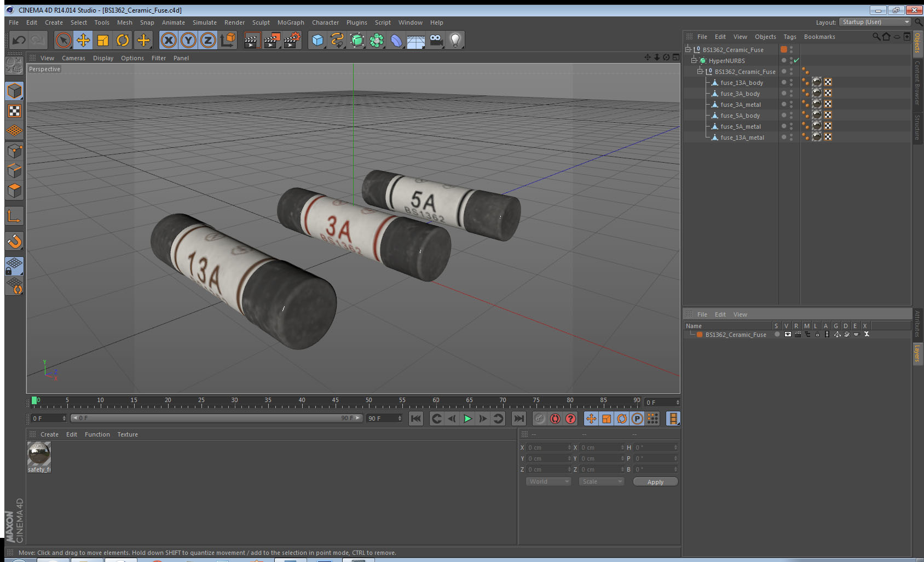Render active view clapperboard icon

[x=251, y=40]
